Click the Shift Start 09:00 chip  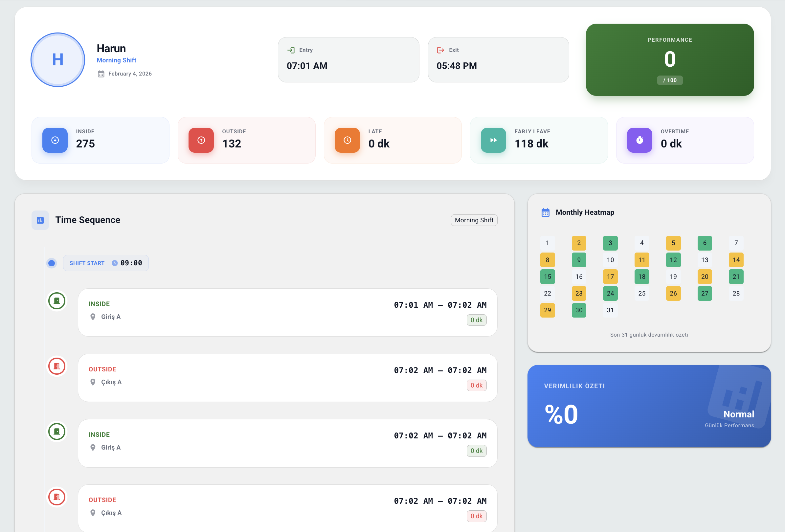point(106,263)
